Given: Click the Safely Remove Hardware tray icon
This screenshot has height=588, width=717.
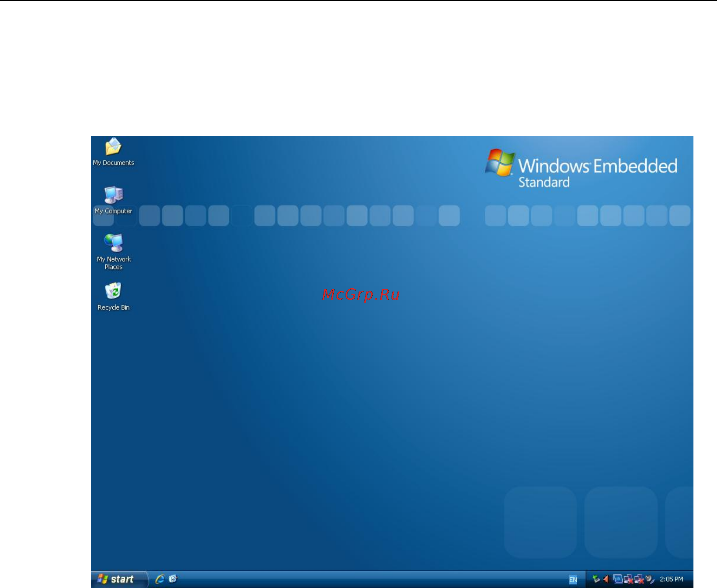Looking at the screenshot, I should [x=596, y=579].
